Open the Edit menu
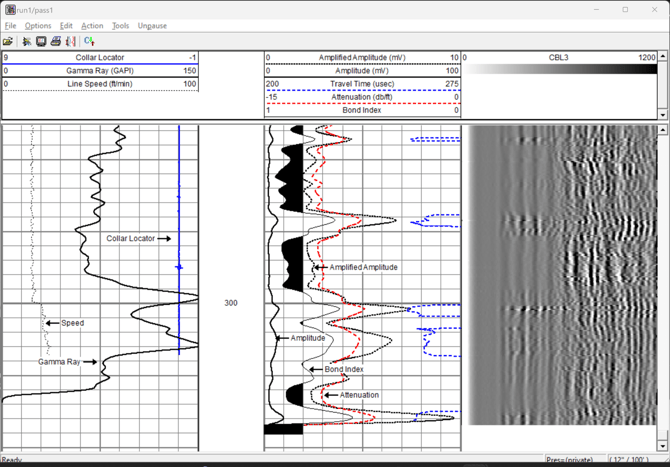Image resolution: width=670 pixels, height=467 pixels. [66, 25]
